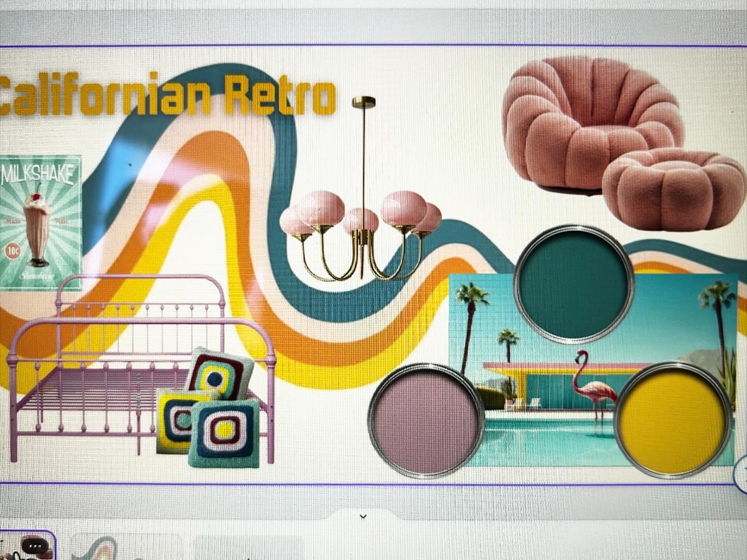Select the pink globe chandelier image
The width and height of the screenshot is (747, 560).
pyautogui.click(x=361, y=212)
